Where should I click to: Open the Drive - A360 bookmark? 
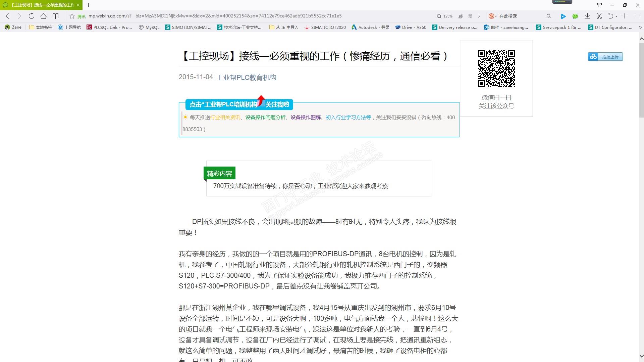[x=411, y=27]
